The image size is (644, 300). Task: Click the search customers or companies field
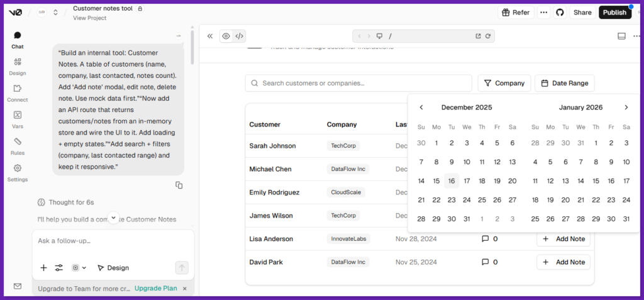pyautogui.click(x=358, y=83)
